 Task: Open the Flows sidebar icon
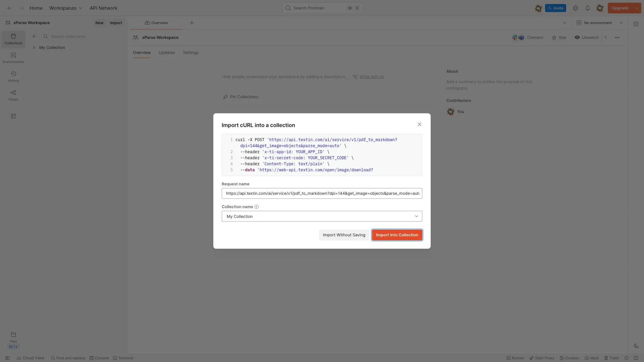[13, 95]
